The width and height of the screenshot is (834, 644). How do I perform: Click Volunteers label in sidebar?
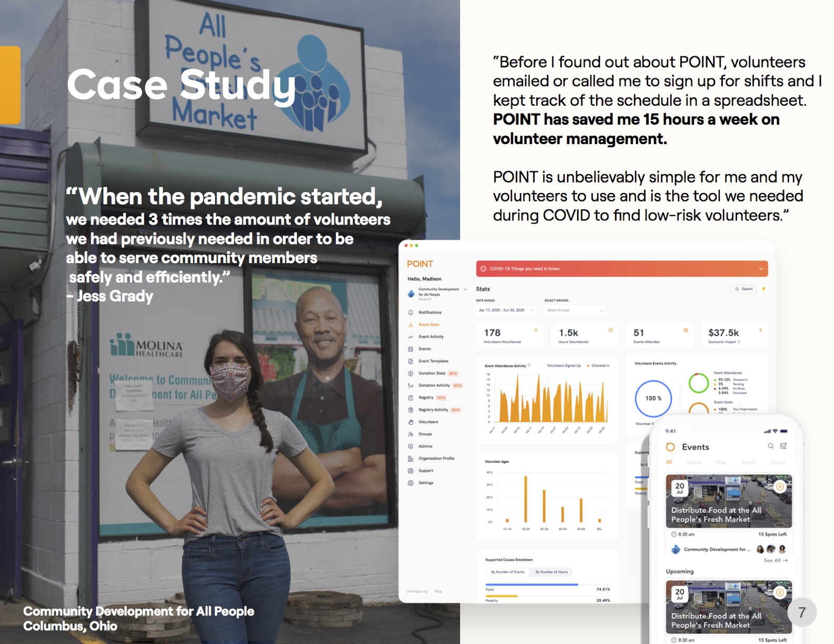click(428, 422)
